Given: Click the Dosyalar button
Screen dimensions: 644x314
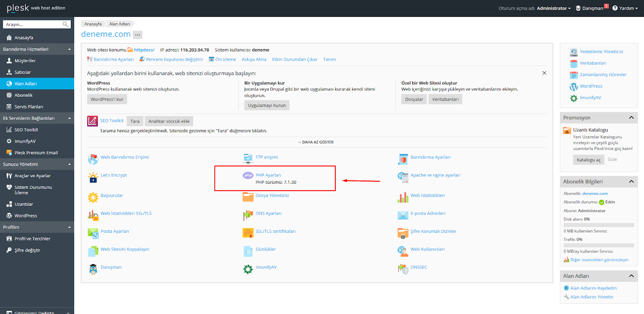Looking at the screenshot, I should point(414,99).
